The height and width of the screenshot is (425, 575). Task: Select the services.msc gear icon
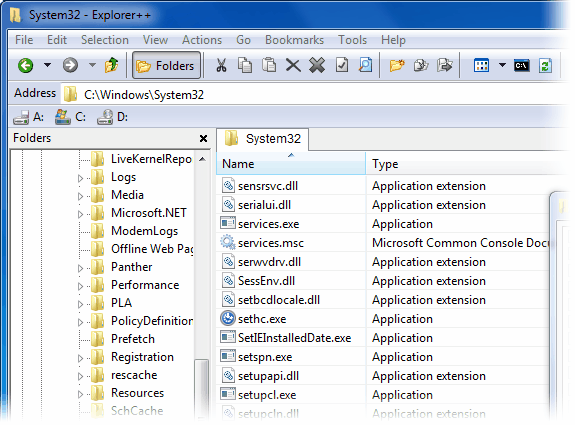pos(227,242)
